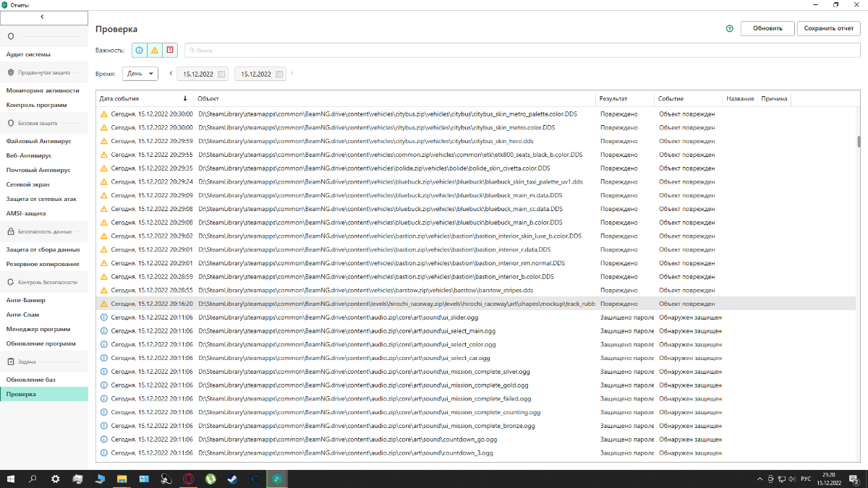868x488 pixels.
Task: Open Веб-Антивирус report section
Action: coord(44,155)
